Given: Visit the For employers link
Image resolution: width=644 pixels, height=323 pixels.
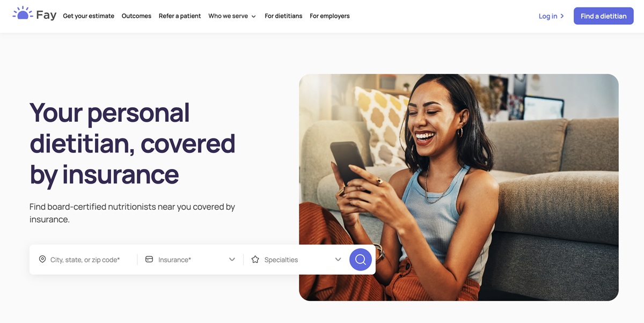Looking at the screenshot, I should click(x=330, y=16).
